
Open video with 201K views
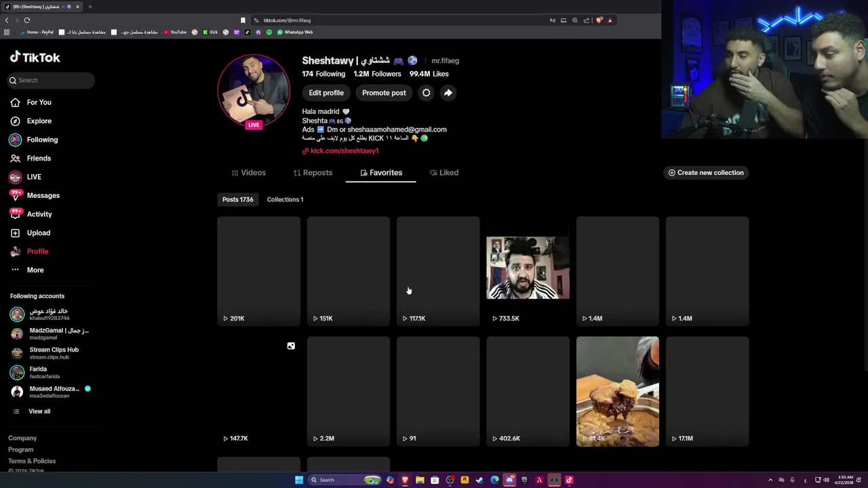click(x=258, y=271)
